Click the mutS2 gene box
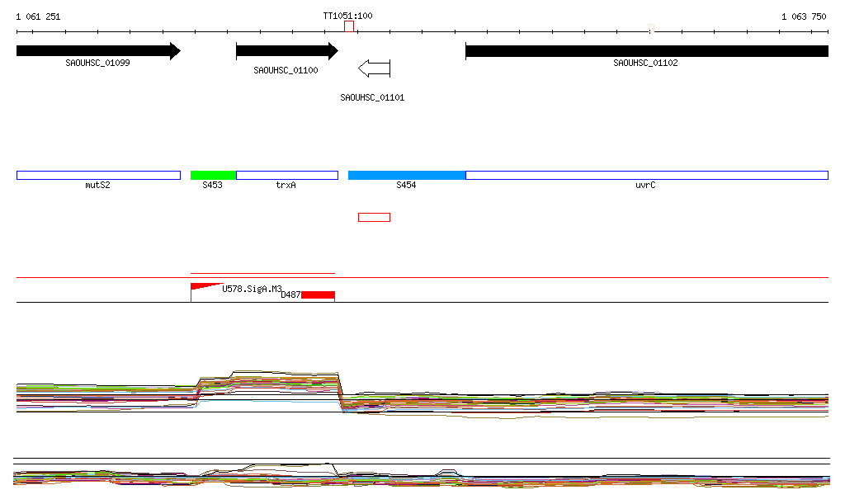This screenshot has width=845, height=504. [x=98, y=175]
